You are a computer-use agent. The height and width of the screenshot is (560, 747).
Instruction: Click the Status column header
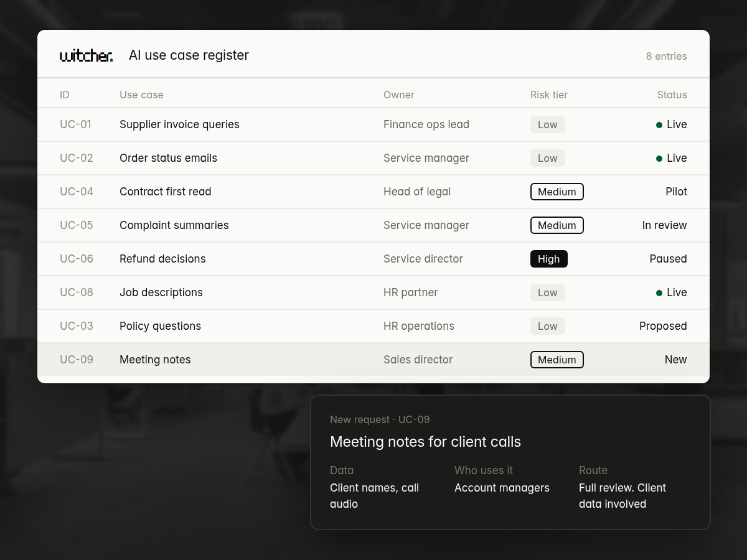[x=672, y=95]
